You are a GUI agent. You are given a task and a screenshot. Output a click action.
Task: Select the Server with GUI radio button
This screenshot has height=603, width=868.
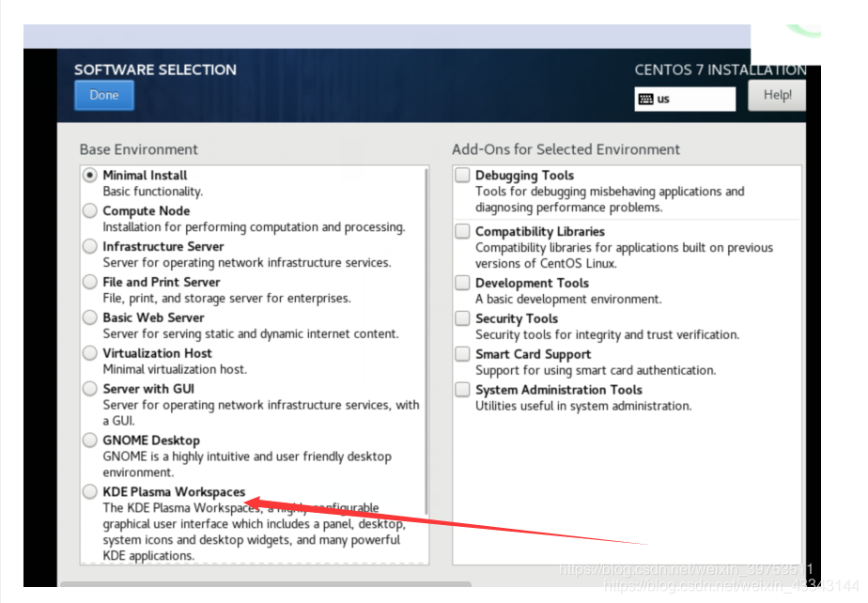(x=89, y=389)
